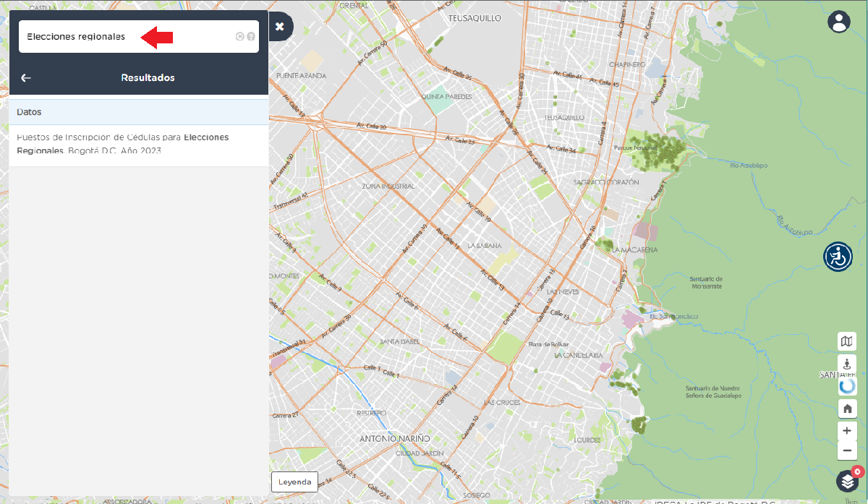The width and height of the screenshot is (868, 504).
Task: Activate the street view person icon
Action: (x=847, y=364)
